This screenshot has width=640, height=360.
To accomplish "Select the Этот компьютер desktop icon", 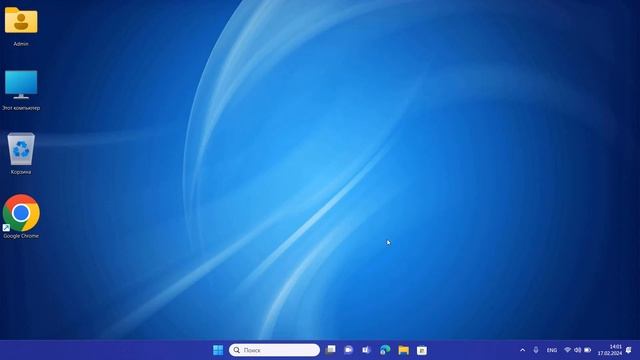I will [21, 90].
